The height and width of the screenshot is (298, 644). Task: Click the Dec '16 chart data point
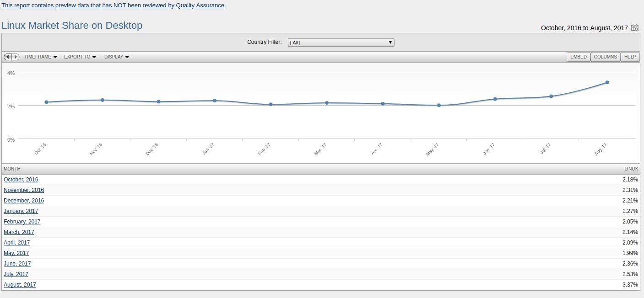coord(158,102)
